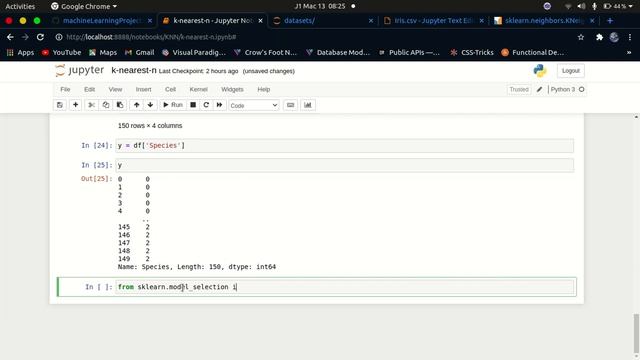Viewport: 640px width, 360px height.
Task: Restart kernel and run all cells icon
Action: (x=219, y=105)
